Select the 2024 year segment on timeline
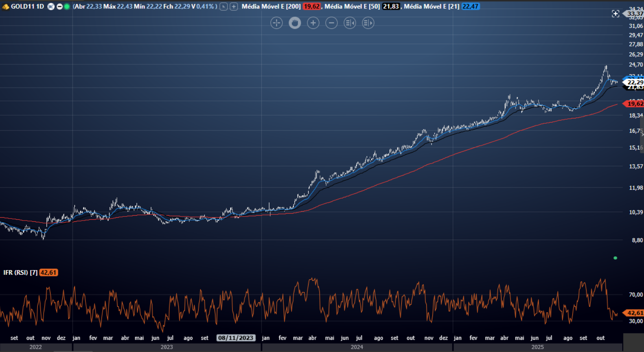The width and height of the screenshot is (644, 352). (x=357, y=347)
